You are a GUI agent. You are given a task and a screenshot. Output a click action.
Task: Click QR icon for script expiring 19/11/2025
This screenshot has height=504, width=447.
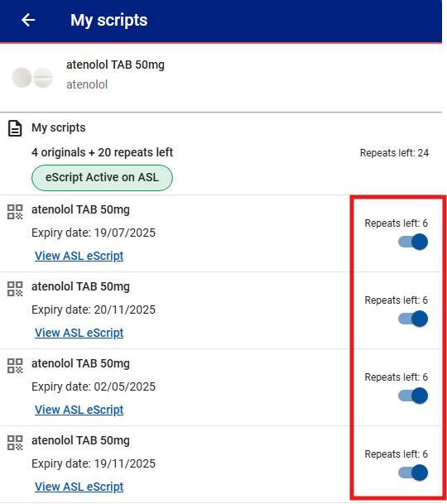pyautogui.click(x=15, y=443)
